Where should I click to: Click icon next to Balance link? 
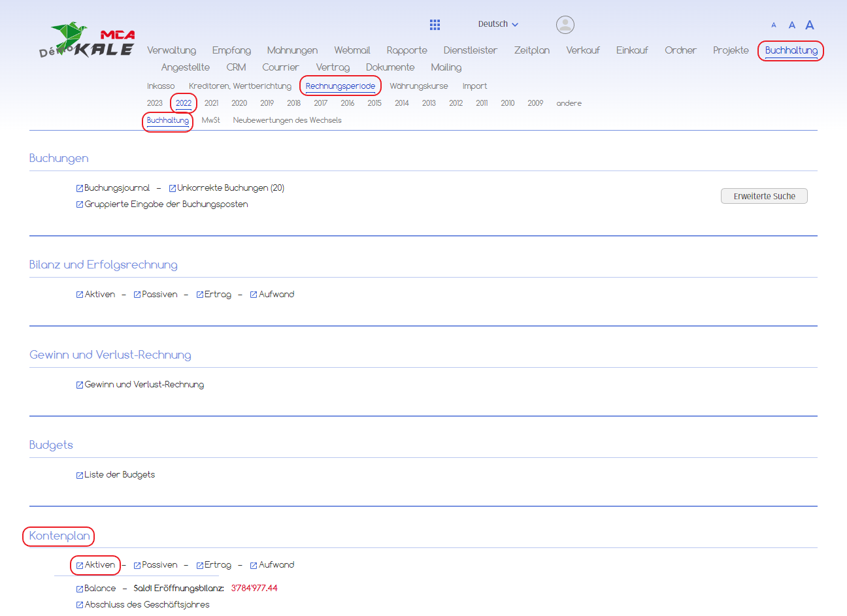[x=80, y=589]
